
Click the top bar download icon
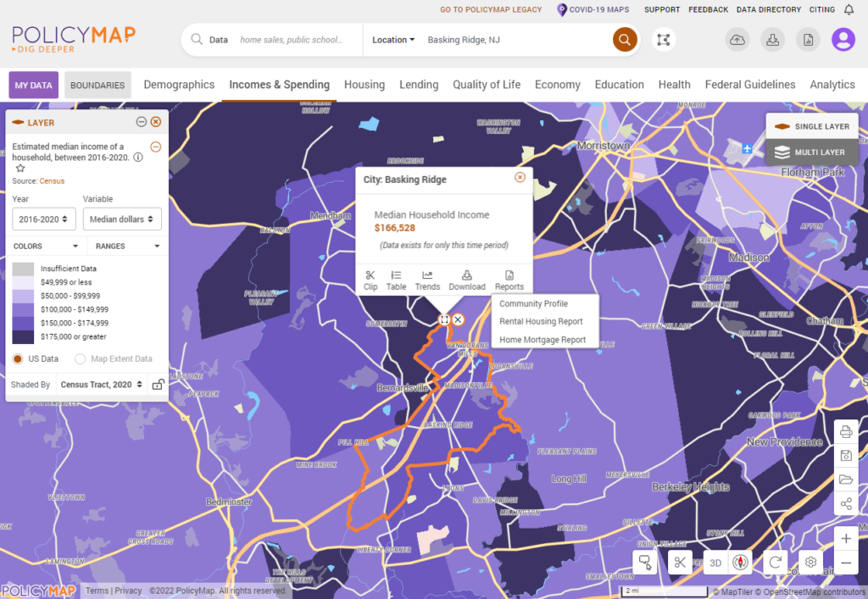click(x=773, y=40)
